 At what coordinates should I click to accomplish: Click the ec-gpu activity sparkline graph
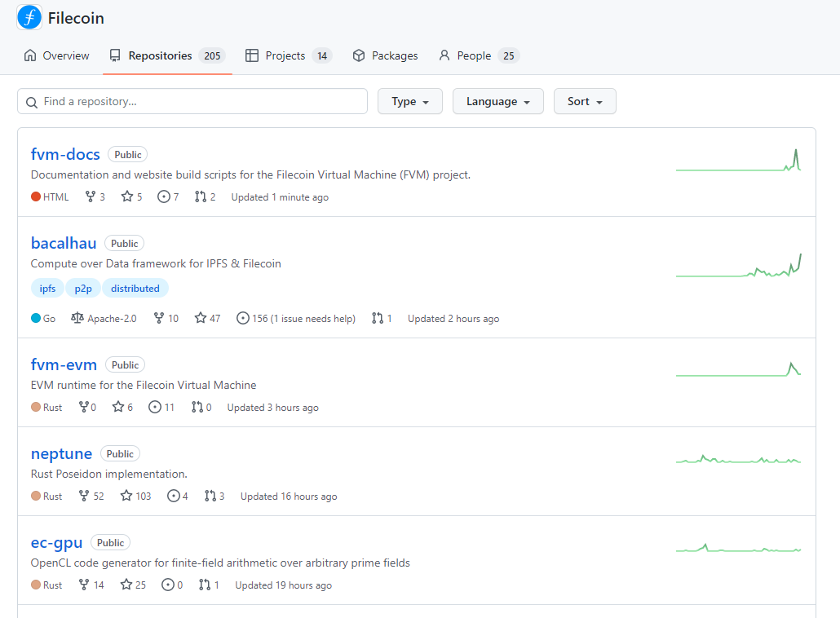738,548
